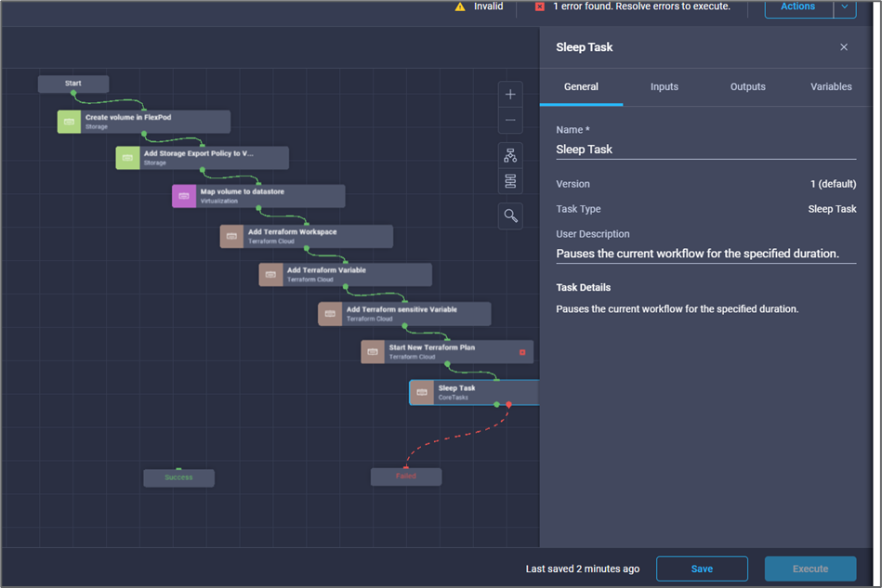
Task: Click the Add Terraform Workspace task icon
Action: [231, 236]
